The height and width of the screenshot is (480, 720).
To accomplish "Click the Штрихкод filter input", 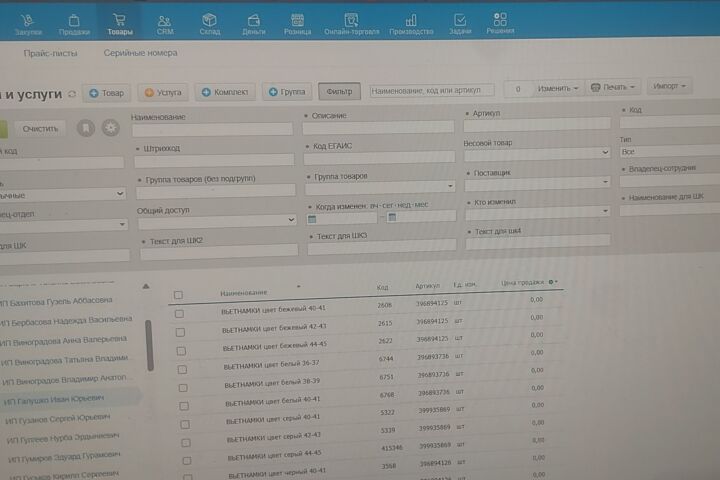I will (x=214, y=160).
